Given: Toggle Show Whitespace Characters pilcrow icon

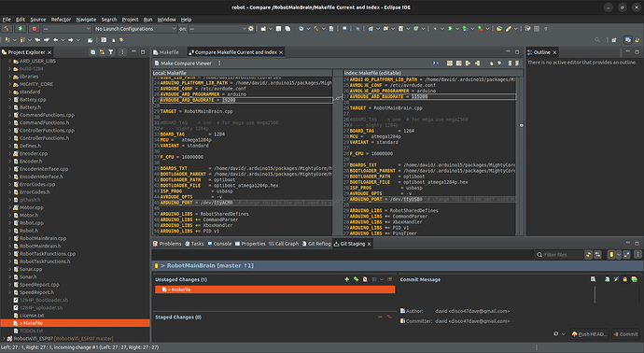Looking at the screenshot, I should 546,29.
